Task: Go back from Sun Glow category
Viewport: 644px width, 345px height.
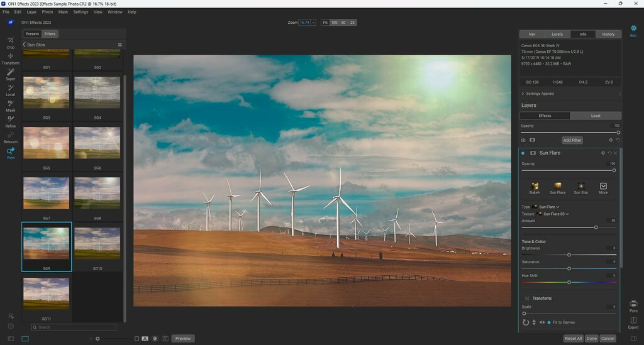Action: click(24, 45)
